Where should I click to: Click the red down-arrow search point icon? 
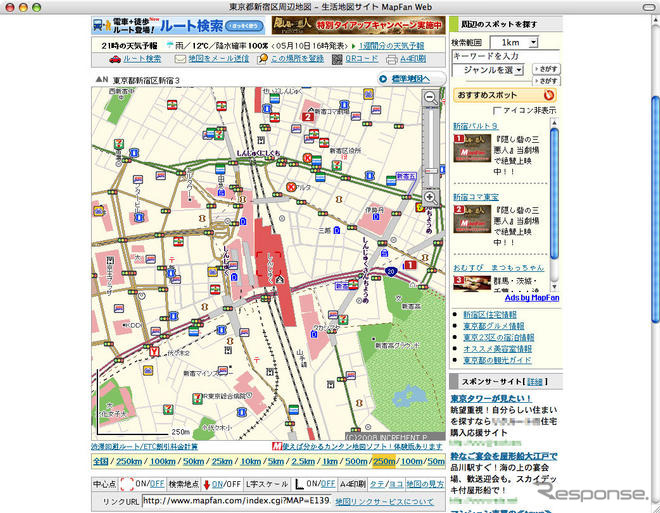206,484
